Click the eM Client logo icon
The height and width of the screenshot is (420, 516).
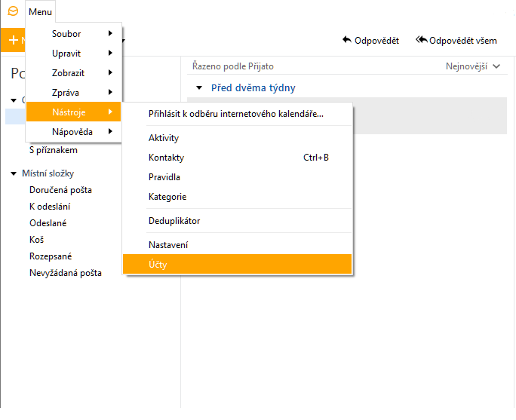coord(12,11)
